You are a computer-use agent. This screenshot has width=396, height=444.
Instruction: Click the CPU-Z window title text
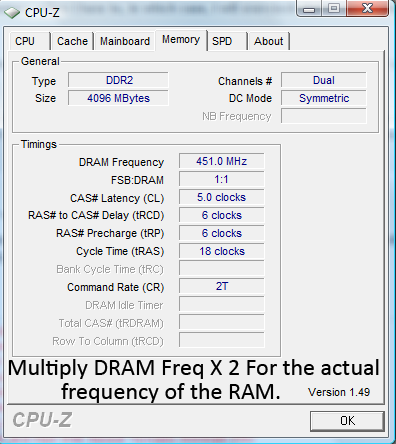(42, 13)
